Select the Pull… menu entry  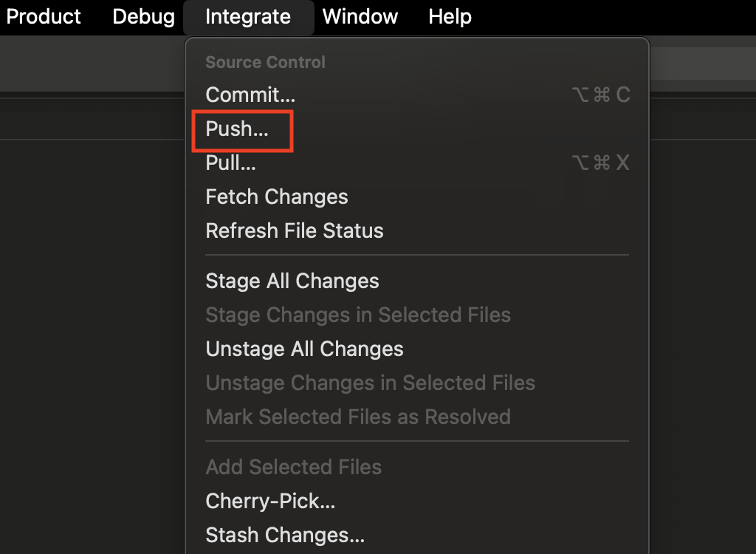[x=418, y=163]
